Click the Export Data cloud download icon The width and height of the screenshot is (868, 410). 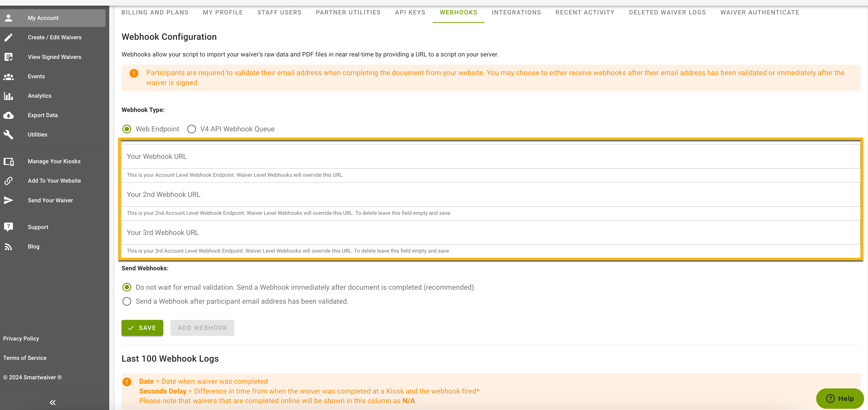coord(8,115)
